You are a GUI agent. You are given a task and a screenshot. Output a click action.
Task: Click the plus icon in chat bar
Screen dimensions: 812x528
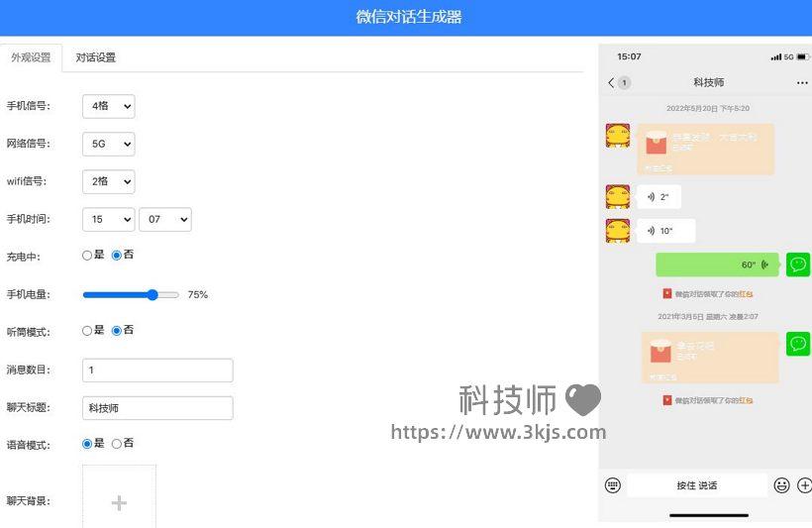click(x=804, y=485)
